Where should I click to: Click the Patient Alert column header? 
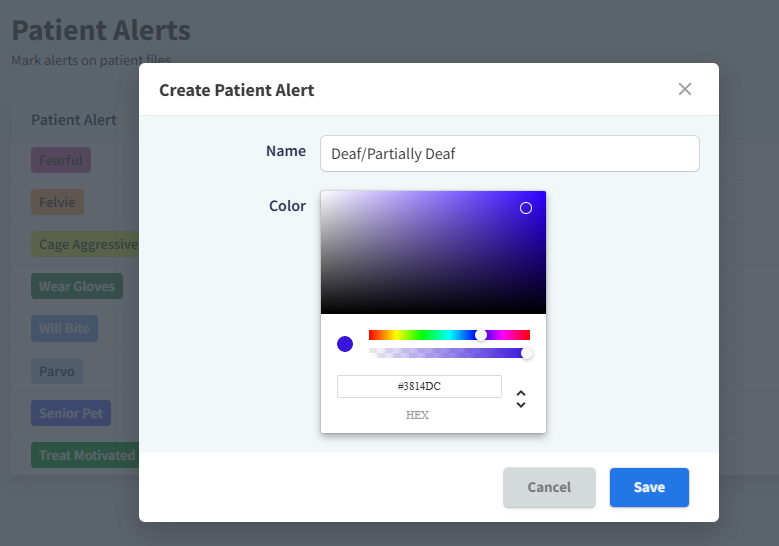pos(74,120)
